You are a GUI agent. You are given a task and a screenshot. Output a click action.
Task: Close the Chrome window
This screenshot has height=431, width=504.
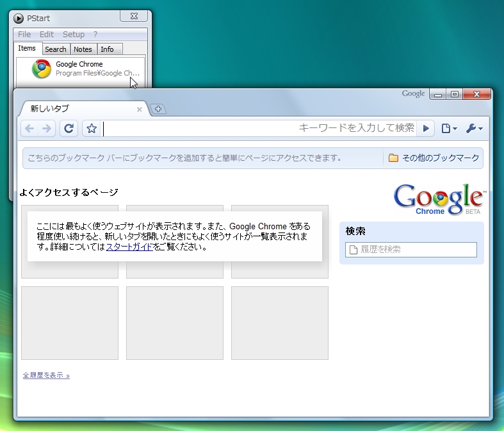point(477,94)
